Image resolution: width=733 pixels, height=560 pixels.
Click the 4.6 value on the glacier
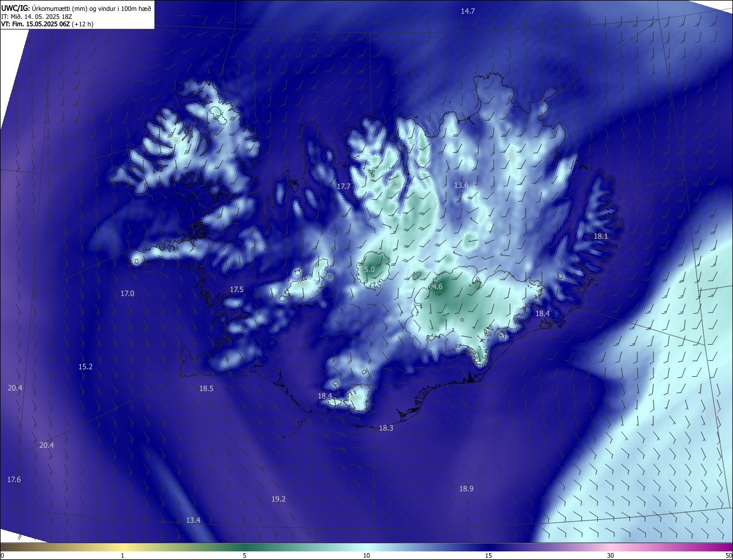437,287
